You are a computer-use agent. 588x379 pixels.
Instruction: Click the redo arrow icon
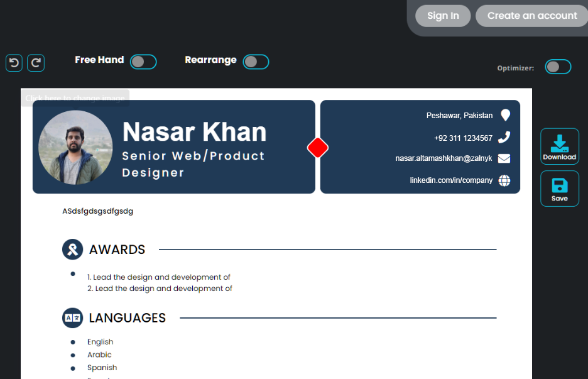coord(36,63)
